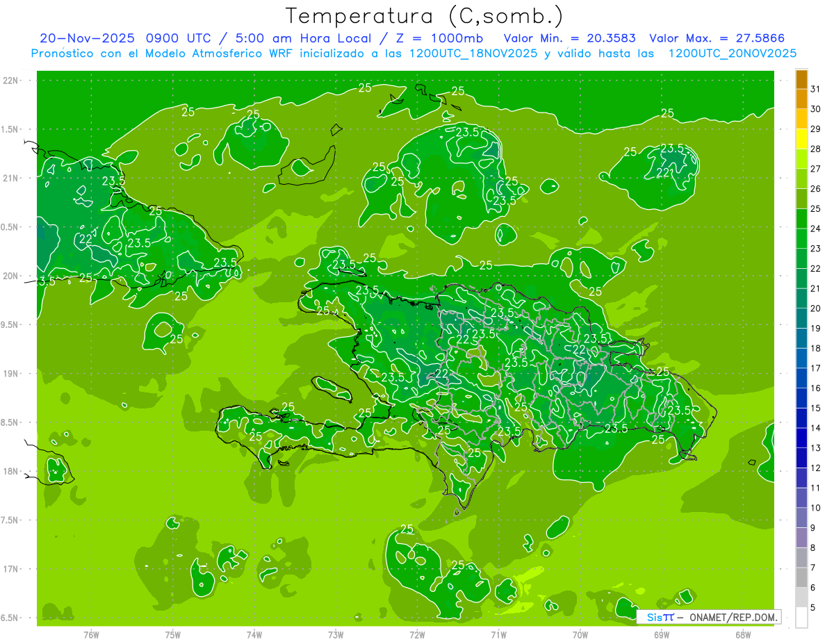Screen dimensions: 834x644
Task: Click the '72W' longitude axis label
Action: 418,635
